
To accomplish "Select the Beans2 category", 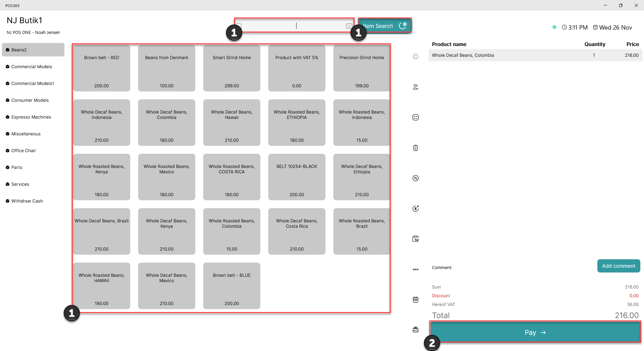I will (x=33, y=50).
